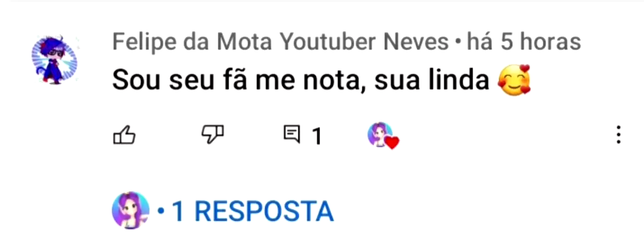644x248 pixels.
Task: Tap the blue number 1 before RESPOSTA
Action: (178, 211)
